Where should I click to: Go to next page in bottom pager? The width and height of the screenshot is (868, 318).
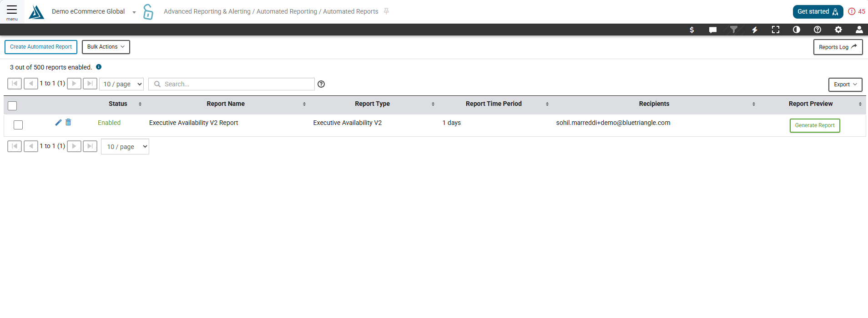74,146
